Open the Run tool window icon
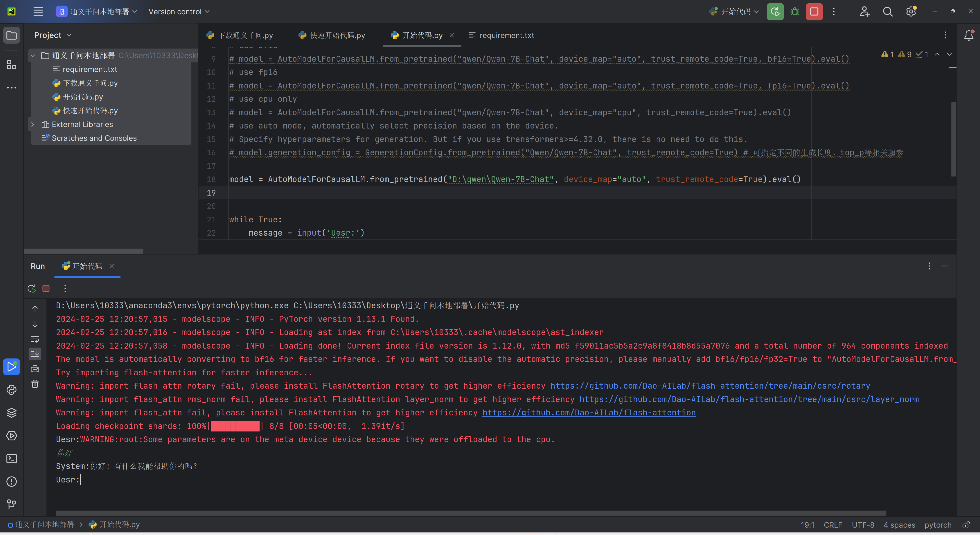 tap(11, 367)
